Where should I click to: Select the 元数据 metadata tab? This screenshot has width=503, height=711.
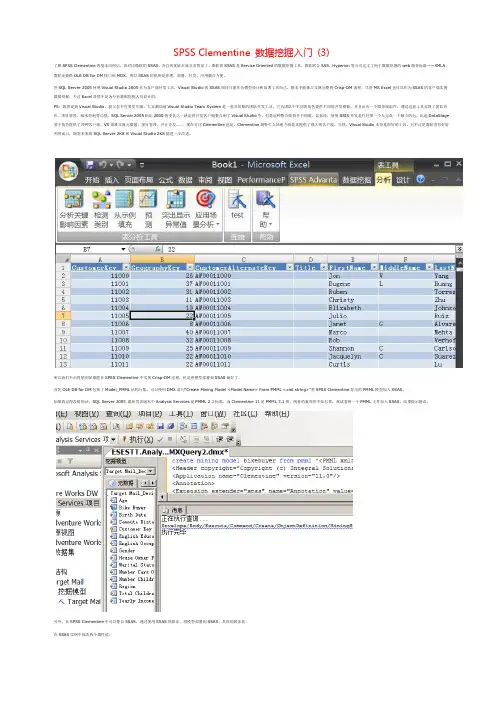[122, 483]
